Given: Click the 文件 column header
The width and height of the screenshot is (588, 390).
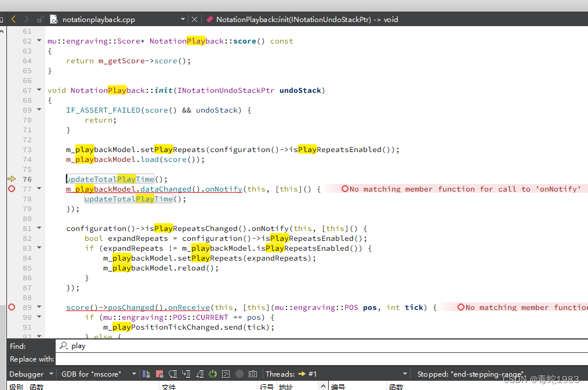Looking at the screenshot, I should coord(169,387).
